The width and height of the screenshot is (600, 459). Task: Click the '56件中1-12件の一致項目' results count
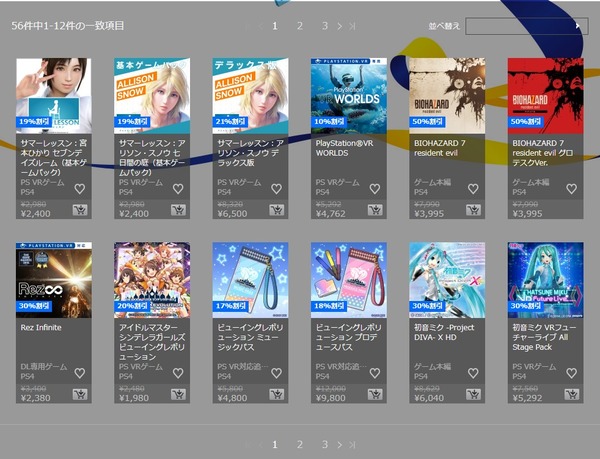coord(68,26)
